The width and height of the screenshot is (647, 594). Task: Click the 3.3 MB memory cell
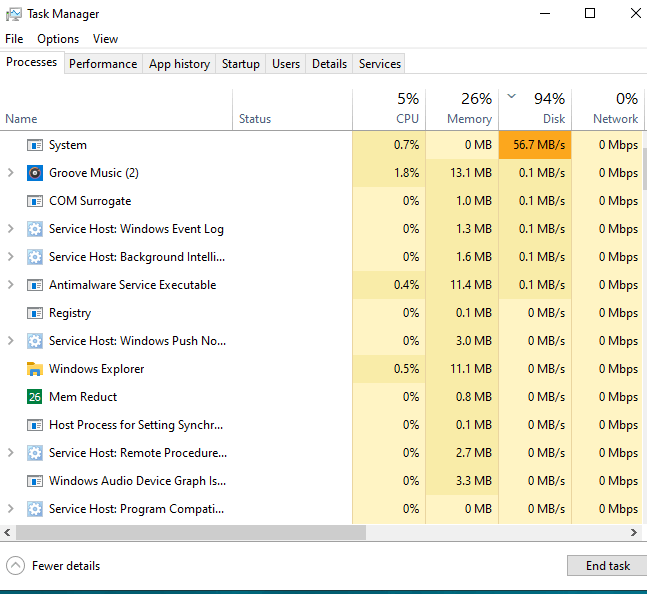(462, 481)
